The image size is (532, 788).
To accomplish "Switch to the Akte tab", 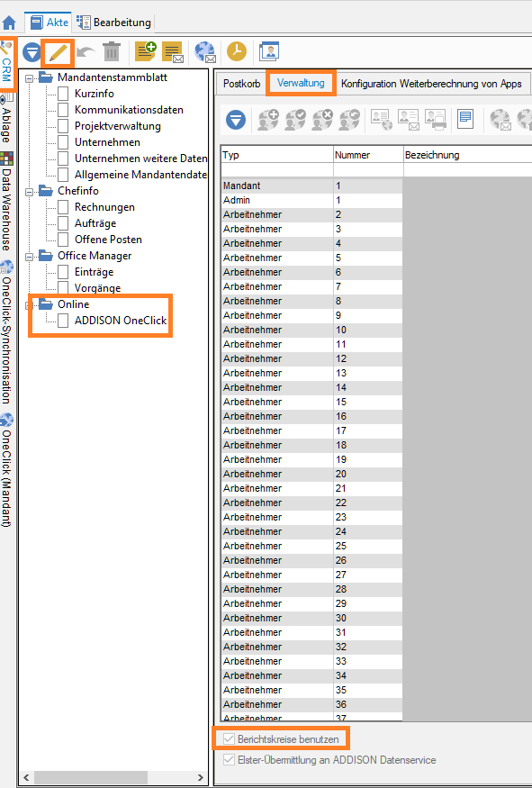I will pyautogui.click(x=50, y=23).
